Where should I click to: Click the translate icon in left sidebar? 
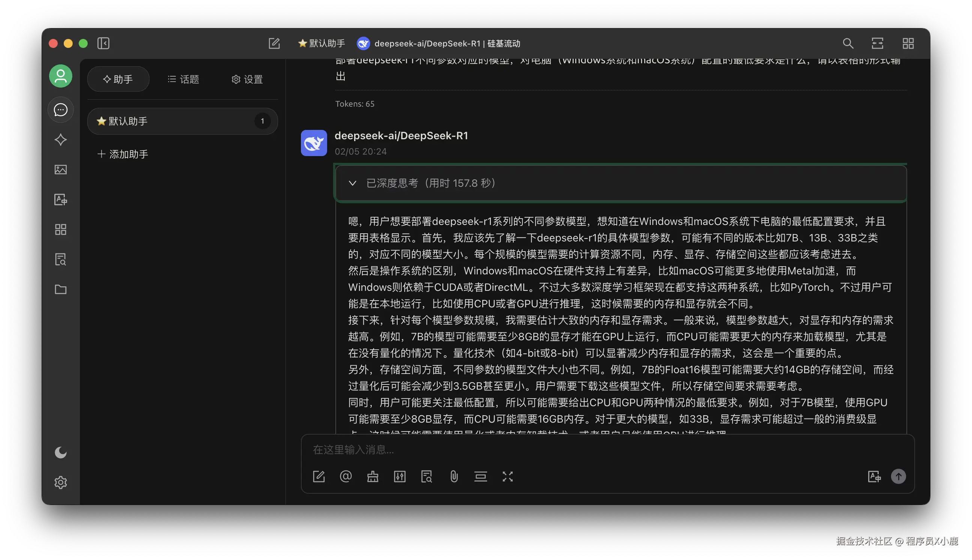60,200
